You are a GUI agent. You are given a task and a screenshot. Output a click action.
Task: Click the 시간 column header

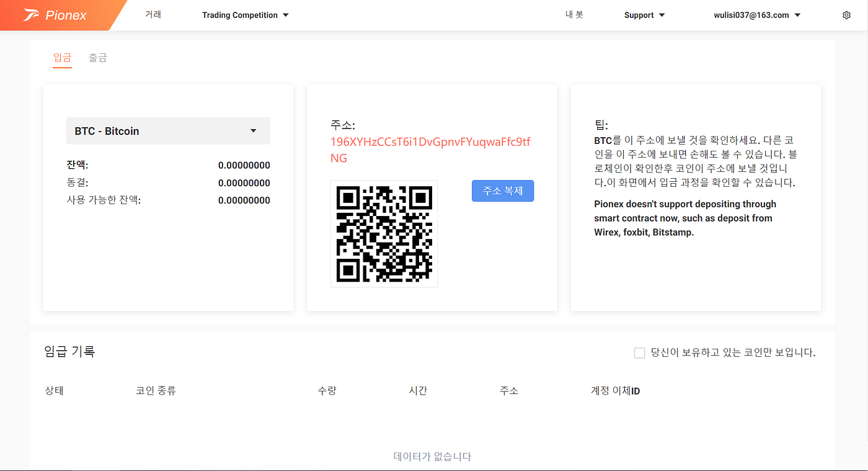coord(418,391)
